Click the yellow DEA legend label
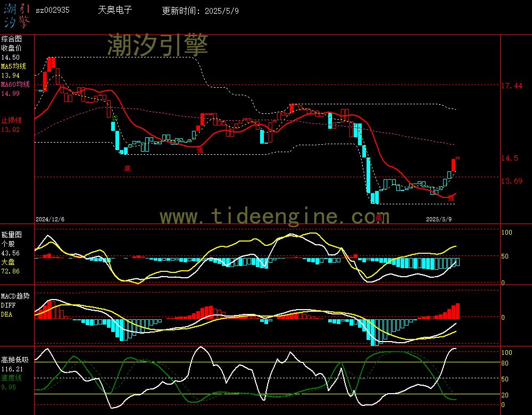The image size is (532, 415). tap(6, 314)
